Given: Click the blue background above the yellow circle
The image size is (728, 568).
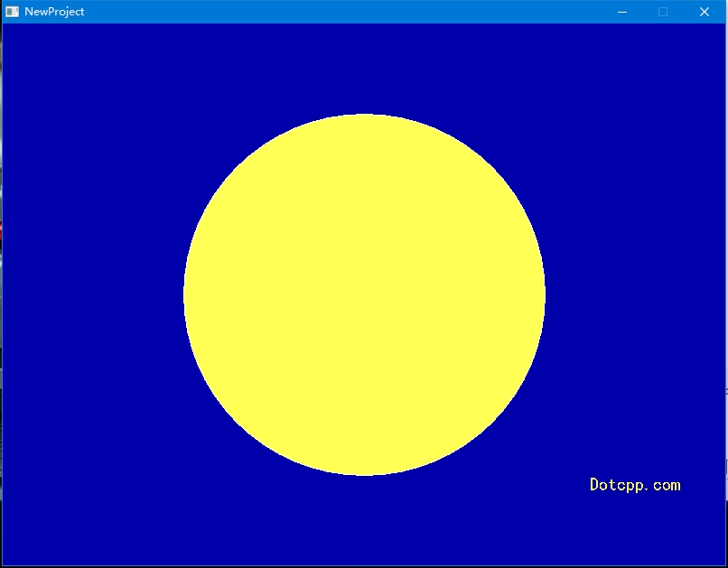Looking at the screenshot, I should coord(364,68).
